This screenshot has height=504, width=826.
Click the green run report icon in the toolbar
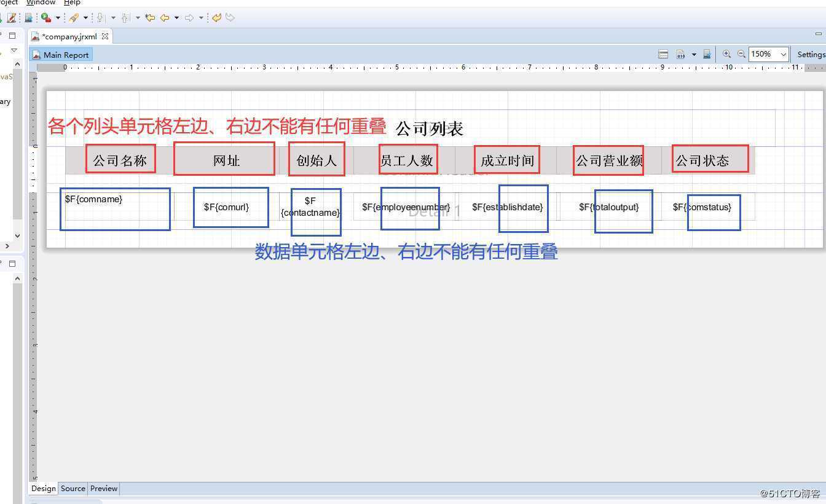click(x=46, y=17)
